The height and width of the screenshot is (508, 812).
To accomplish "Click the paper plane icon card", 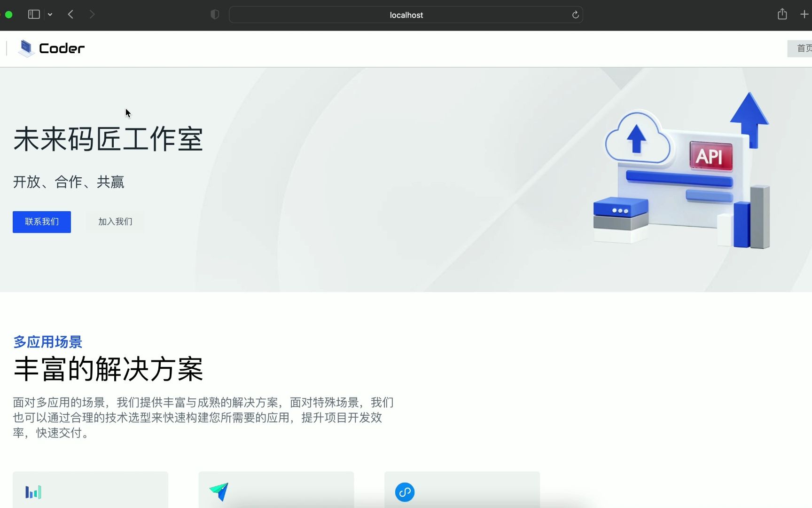I will point(276,490).
